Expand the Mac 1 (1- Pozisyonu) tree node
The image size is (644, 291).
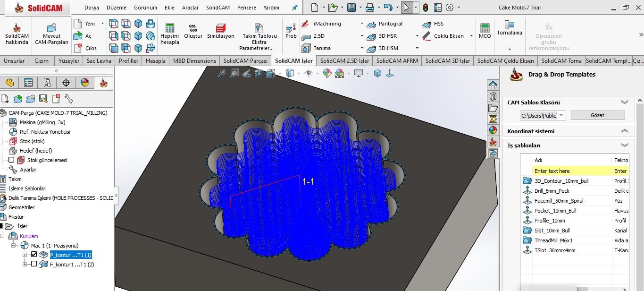coord(13,246)
